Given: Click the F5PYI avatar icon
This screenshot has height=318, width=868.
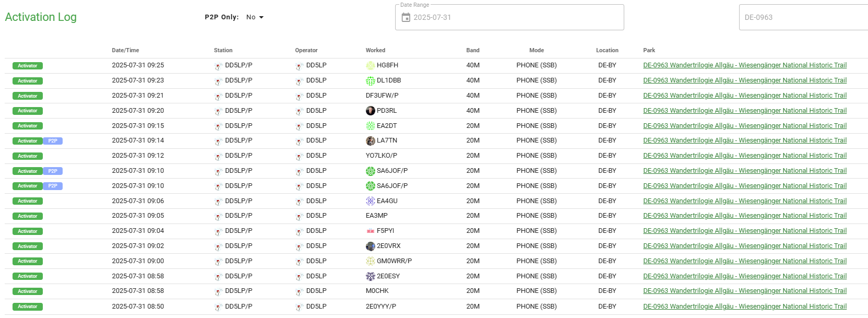Looking at the screenshot, I should (x=370, y=231).
